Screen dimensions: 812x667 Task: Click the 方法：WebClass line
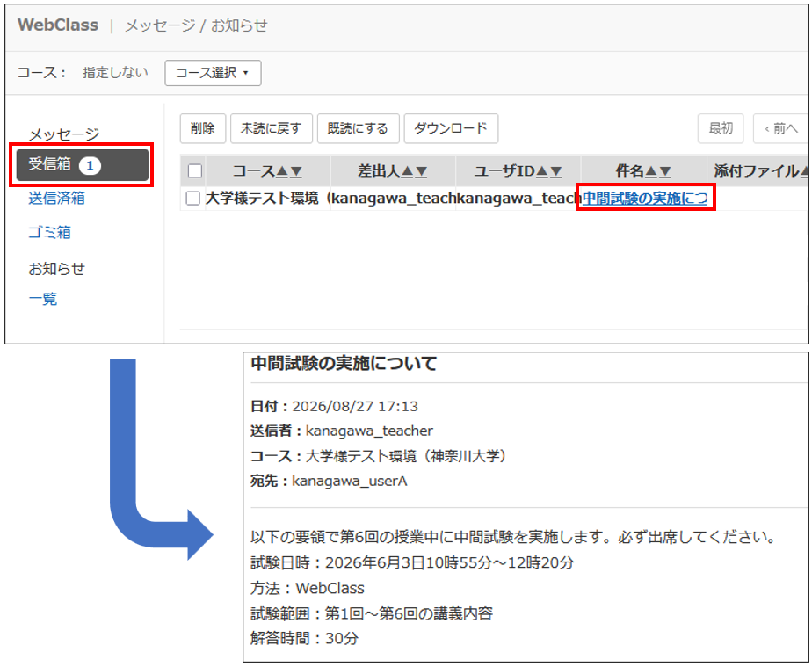point(308,588)
